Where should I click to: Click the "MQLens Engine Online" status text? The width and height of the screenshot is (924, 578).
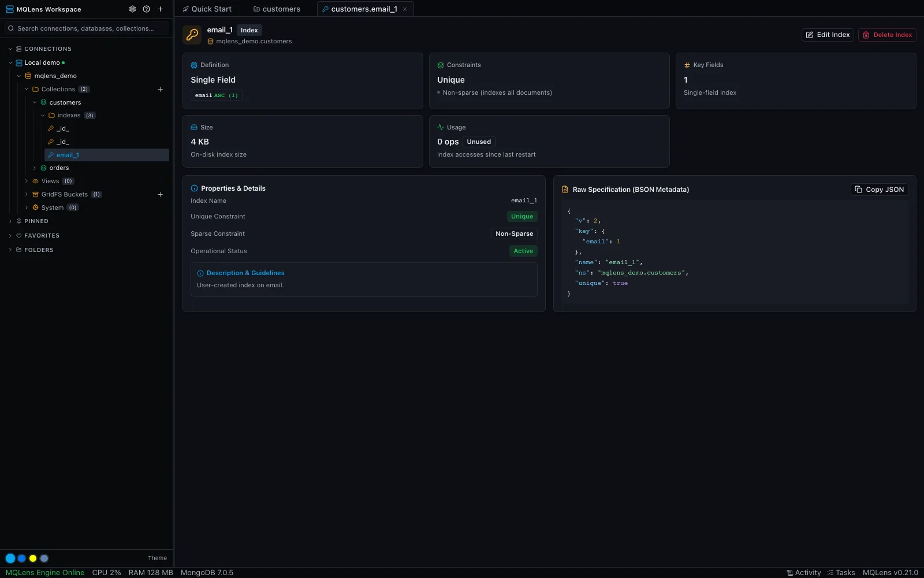pos(45,573)
